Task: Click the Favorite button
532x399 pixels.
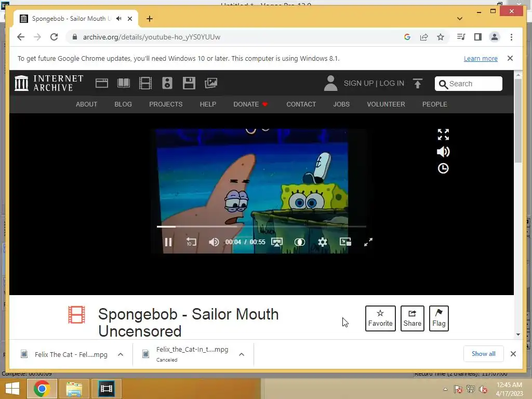Action: [x=380, y=318]
